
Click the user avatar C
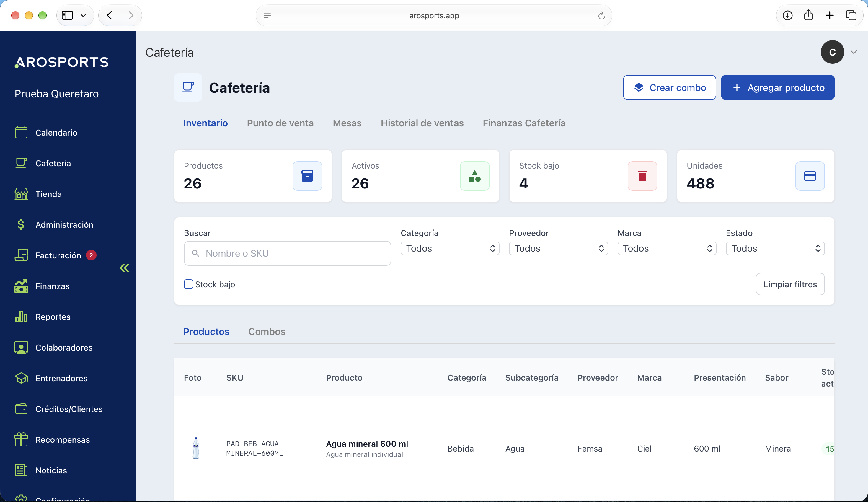(x=832, y=52)
